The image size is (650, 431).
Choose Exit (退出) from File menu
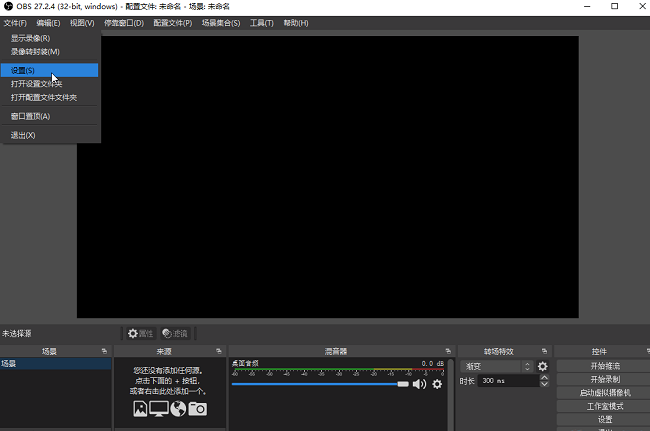pos(23,135)
